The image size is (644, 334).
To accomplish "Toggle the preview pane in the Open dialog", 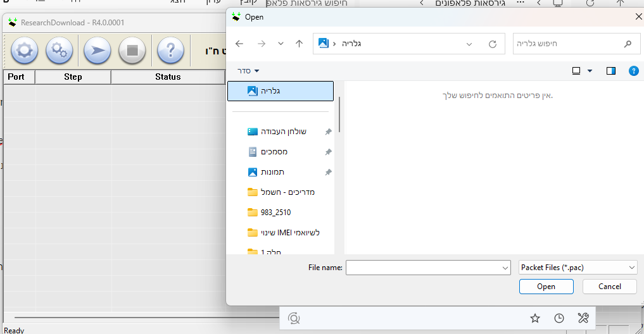I will tap(611, 71).
